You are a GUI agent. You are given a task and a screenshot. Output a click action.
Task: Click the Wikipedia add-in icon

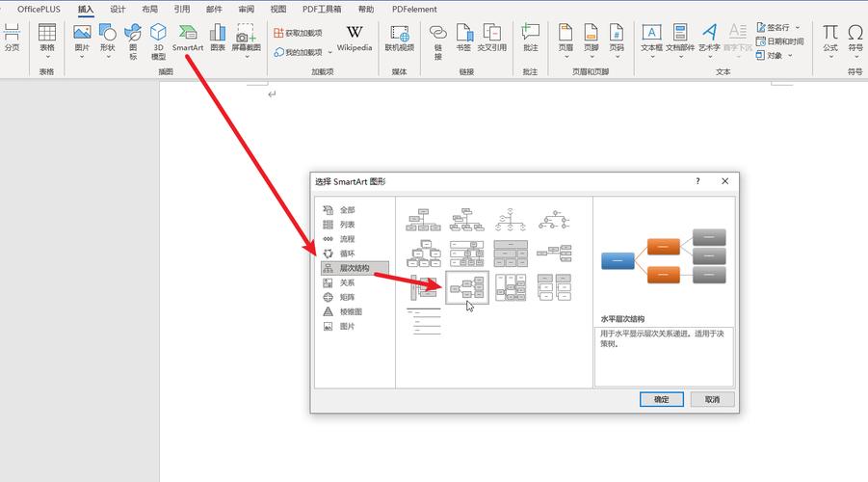tap(354, 39)
